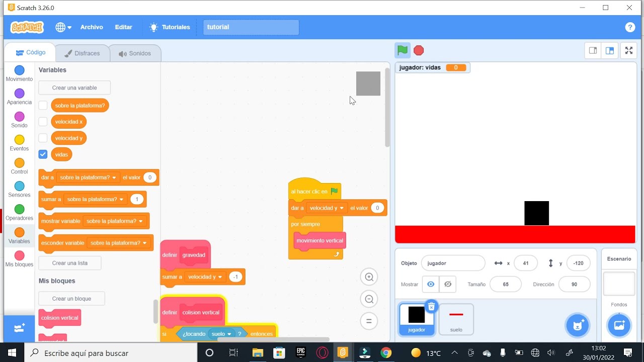The height and width of the screenshot is (362, 644).
Task: Open the 'suelo' dropdown in tocando block
Action: (x=221, y=334)
